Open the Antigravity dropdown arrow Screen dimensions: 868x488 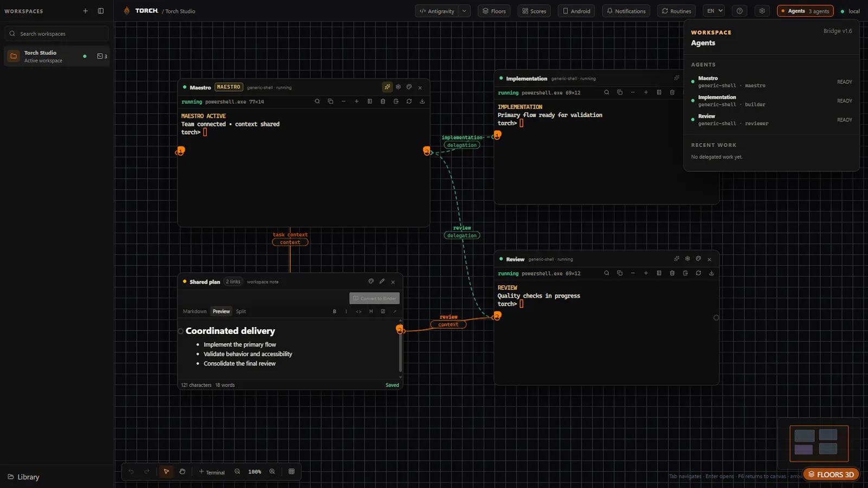pos(464,11)
